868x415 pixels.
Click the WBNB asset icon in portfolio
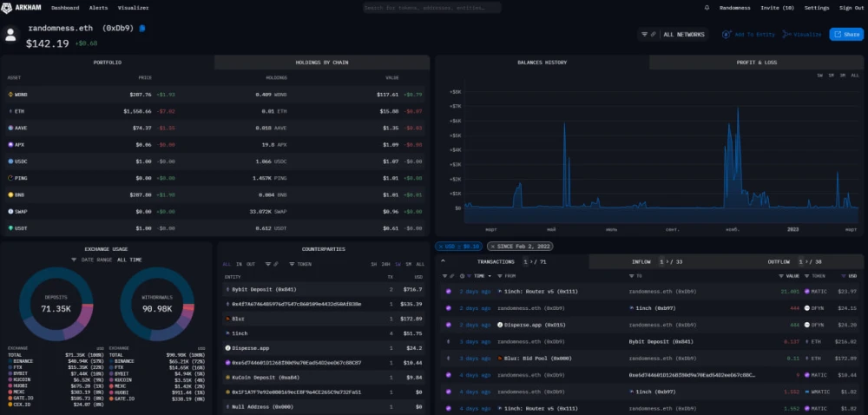coord(10,95)
